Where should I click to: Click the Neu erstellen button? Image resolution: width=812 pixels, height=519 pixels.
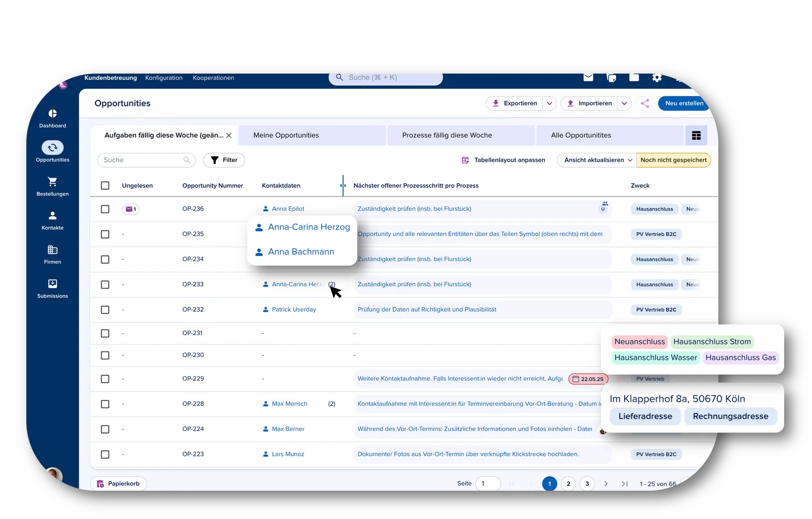684,104
